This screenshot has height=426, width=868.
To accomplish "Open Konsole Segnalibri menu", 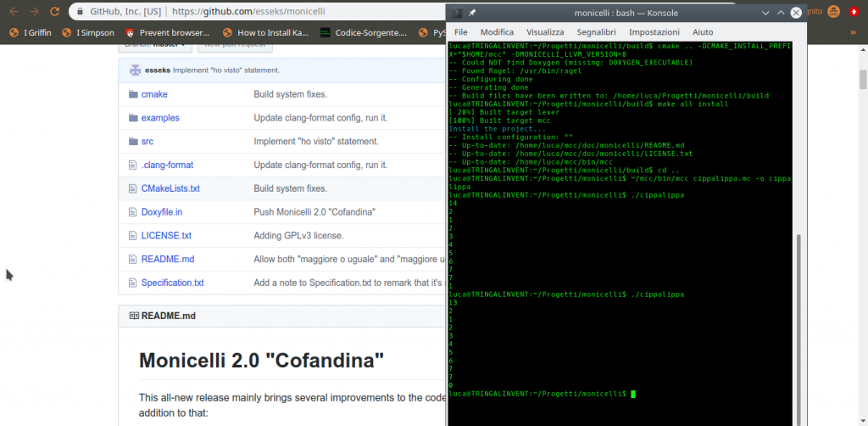I will pos(597,32).
